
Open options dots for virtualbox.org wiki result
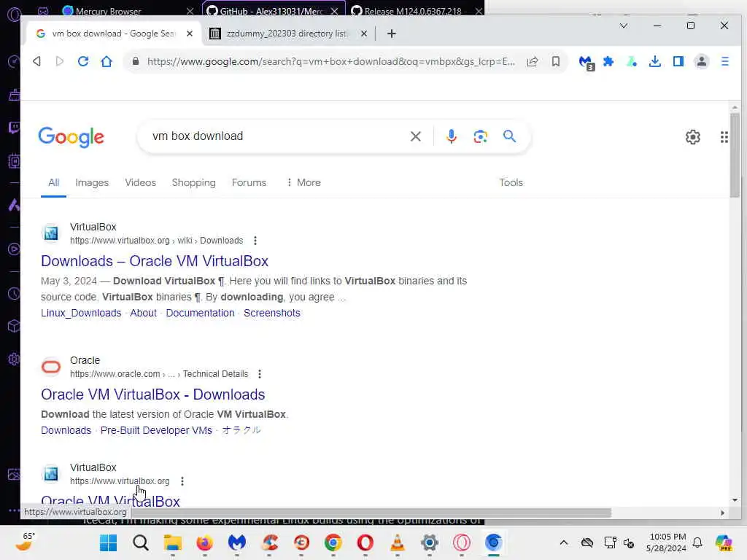click(255, 241)
